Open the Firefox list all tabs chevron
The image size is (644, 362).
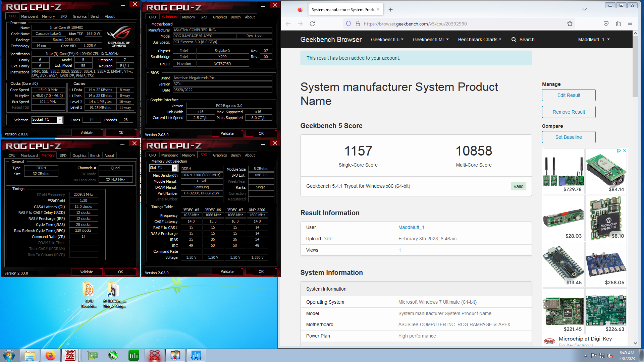click(585, 9)
